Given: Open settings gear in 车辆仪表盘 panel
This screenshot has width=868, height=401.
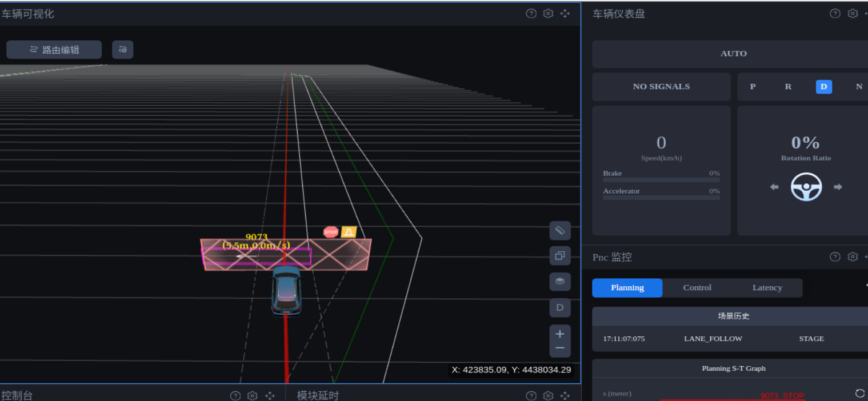Looking at the screenshot, I should click(853, 14).
